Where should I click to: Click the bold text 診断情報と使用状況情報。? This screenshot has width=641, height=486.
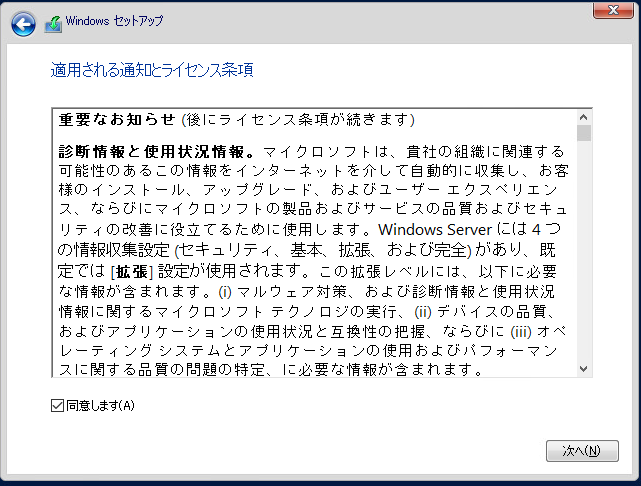(x=157, y=152)
